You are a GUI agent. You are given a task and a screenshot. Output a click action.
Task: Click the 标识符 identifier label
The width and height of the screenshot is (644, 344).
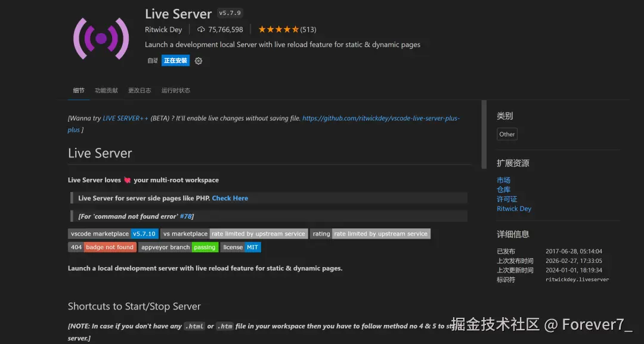coord(506,280)
